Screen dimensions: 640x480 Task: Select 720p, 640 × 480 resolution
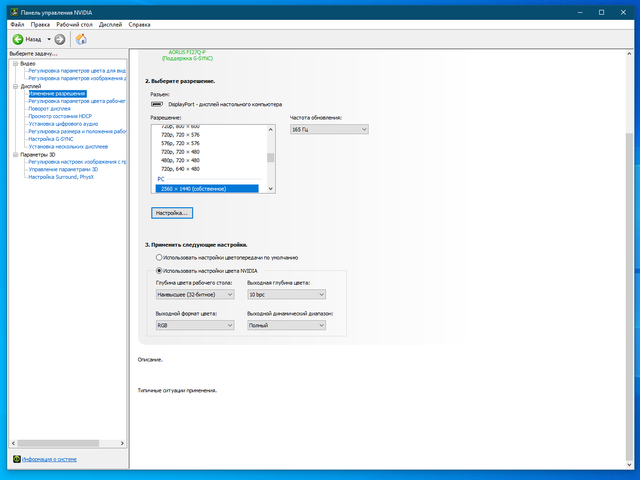click(180, 169)
